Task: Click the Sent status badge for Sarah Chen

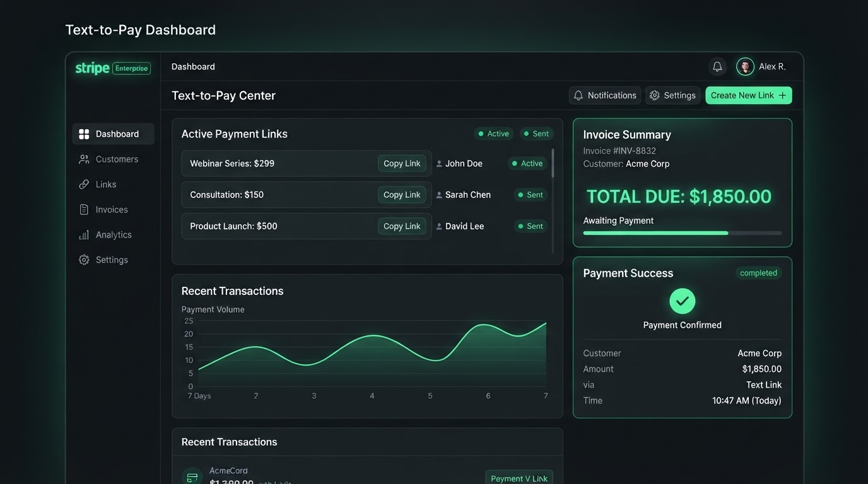Action: point(531,195)
